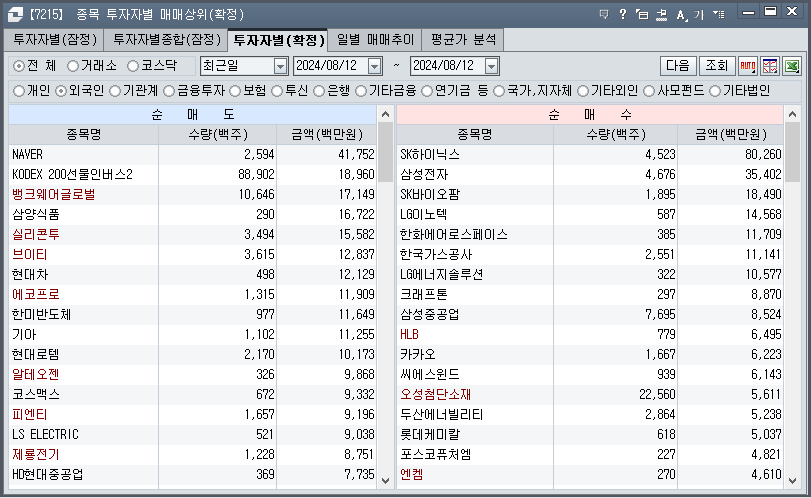
Task: Select 한화에어로스페이스 row
Action: pyautogui.click(x=590, y=235)
